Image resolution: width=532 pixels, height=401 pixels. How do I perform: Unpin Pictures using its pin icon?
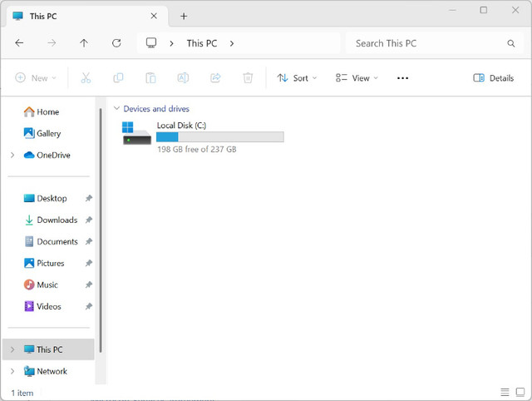tap(89, 263)
